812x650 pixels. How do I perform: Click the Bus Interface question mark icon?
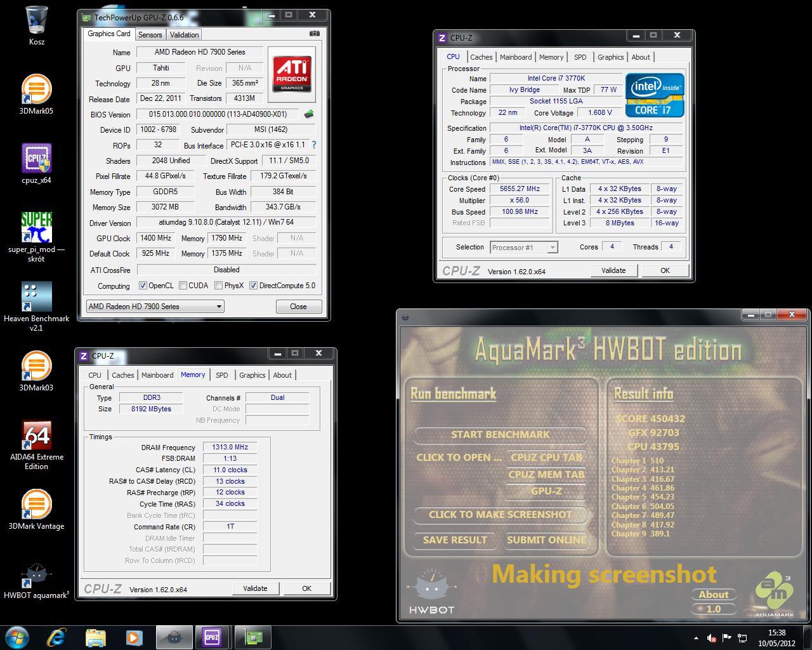tap(313, 145)
